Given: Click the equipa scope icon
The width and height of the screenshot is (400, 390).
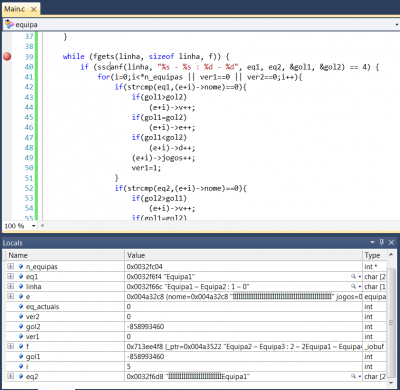Looking at the screenshot, I should [9, 24].
